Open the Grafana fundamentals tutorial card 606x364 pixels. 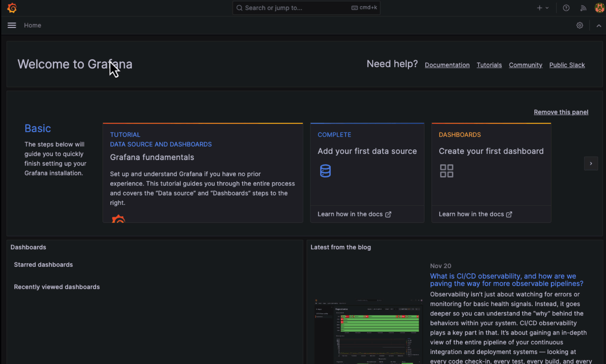coord(203,173)
